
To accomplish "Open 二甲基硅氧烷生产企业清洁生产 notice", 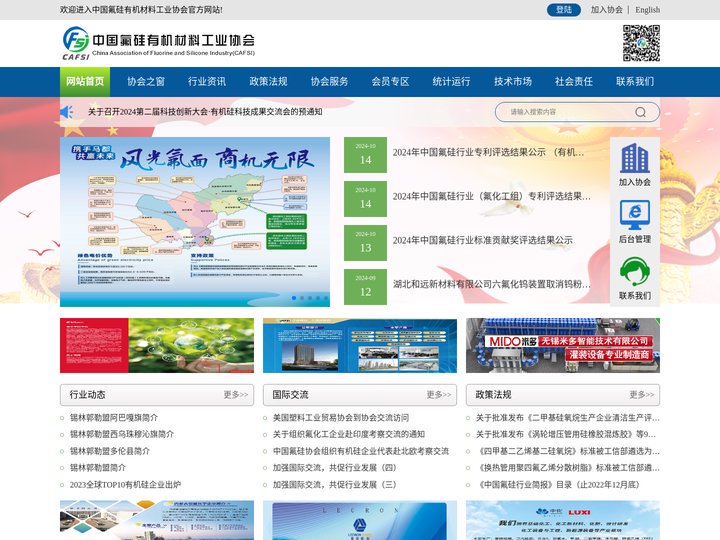I will [568, 418].
